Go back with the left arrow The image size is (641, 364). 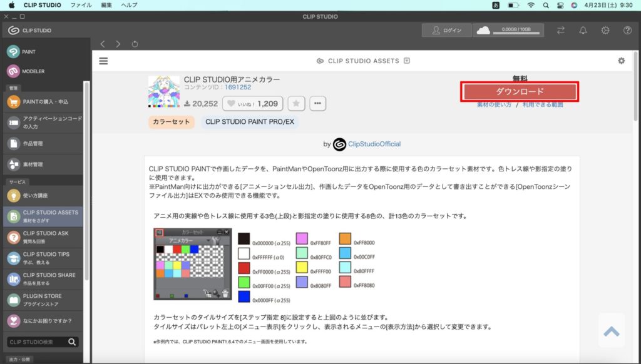[103, 44]
